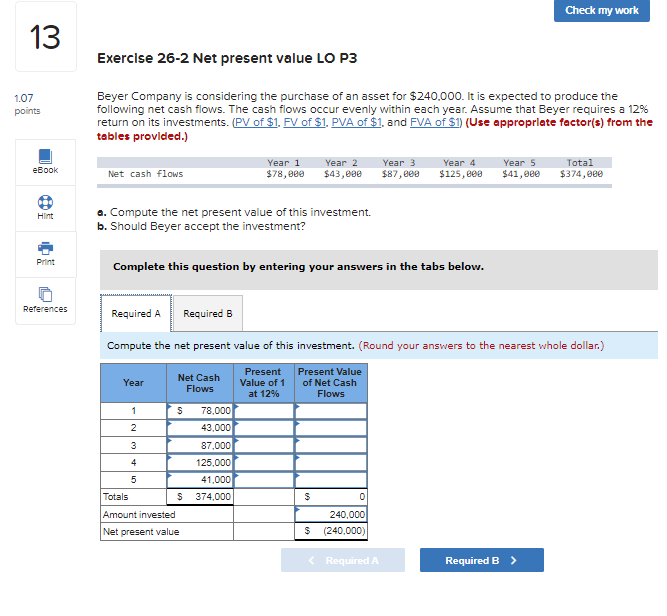Viewport: 667px width, 616px height.
Task: Click the Totals 374,000 cell
Action: point(200,497)
